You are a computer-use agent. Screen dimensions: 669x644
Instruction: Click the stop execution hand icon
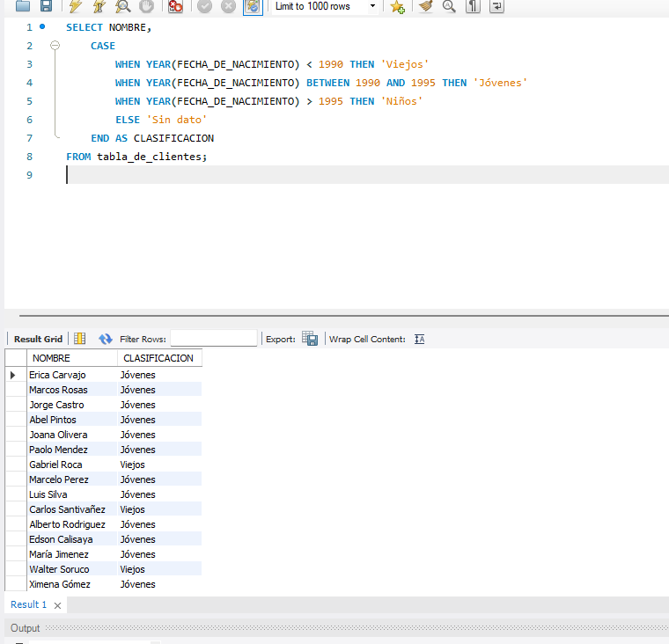(146, 6)
